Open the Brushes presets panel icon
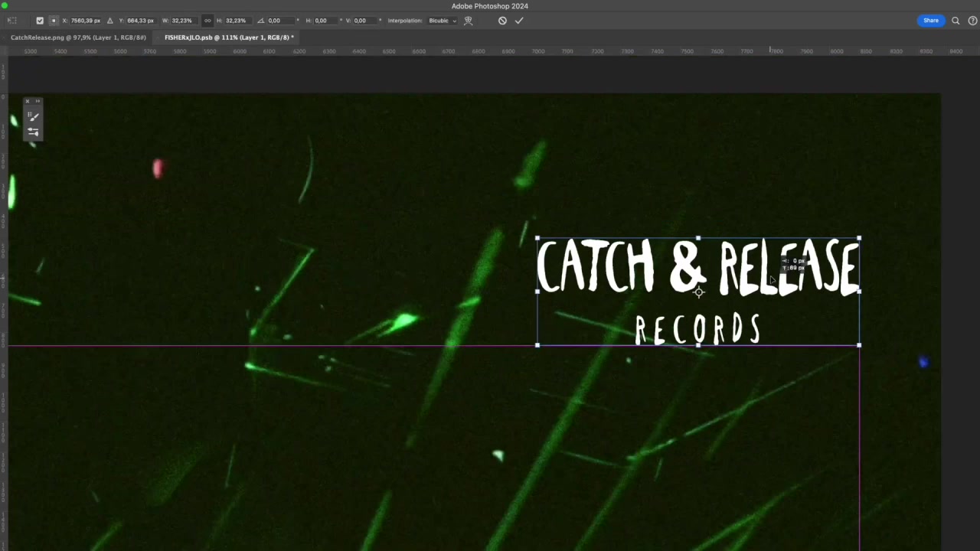 33,132
